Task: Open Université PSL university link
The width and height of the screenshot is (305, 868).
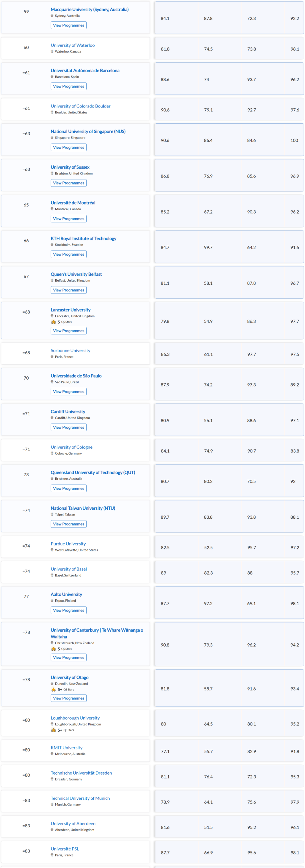Action: [65, 849]
